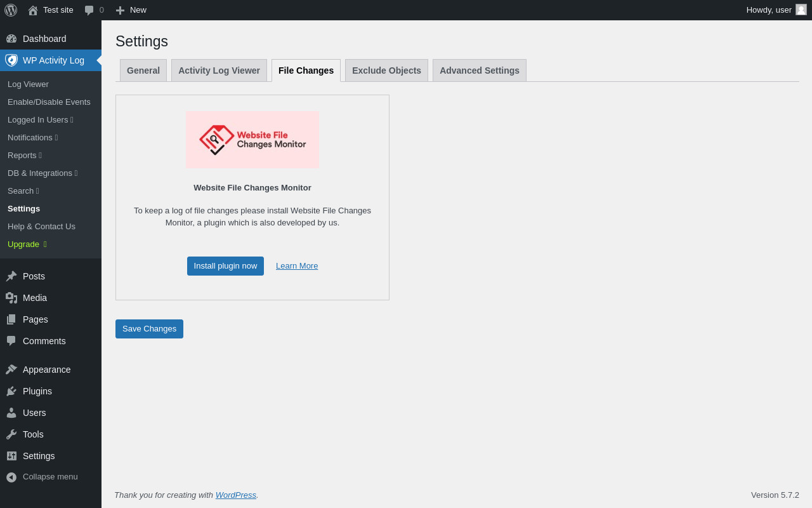Click the Comments speech bubble icon in sidebar
This screenshot has width=812, height=508.
(11, 341)
